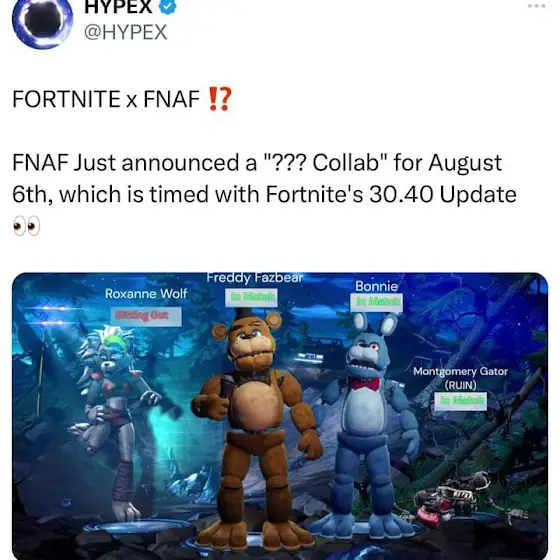Click the HYPEX display name
The image size is (560, 560).
click(118, 7)
